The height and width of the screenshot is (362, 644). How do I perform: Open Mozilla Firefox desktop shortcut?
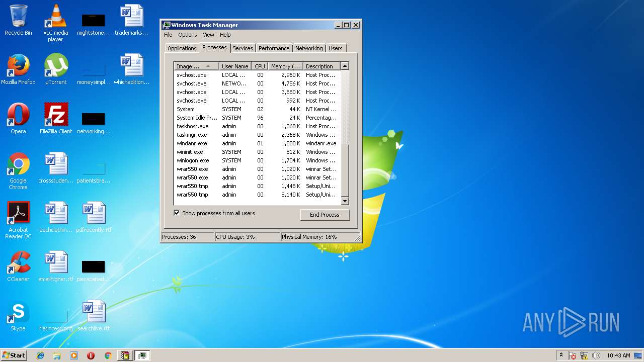pos(18,69)
